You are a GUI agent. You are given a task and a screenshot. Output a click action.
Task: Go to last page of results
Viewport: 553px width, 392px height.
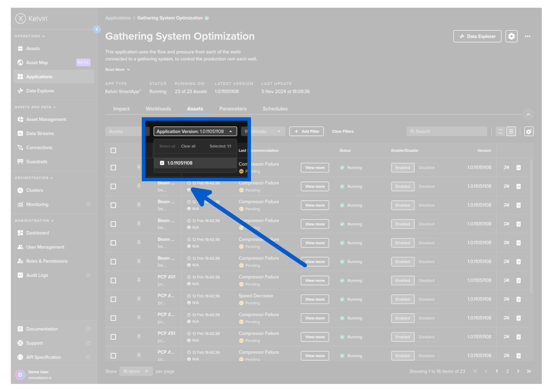click(x=529, y=371)
